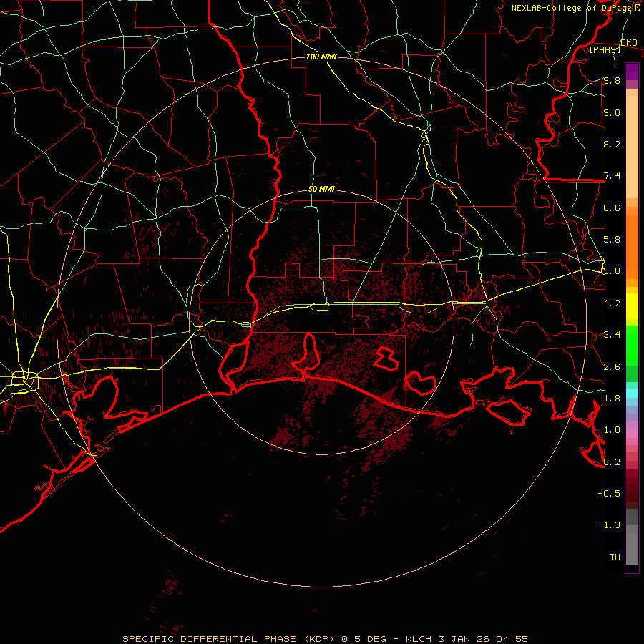
Task: Click the KLCH radar site identifier
Action: pos(419,639)
